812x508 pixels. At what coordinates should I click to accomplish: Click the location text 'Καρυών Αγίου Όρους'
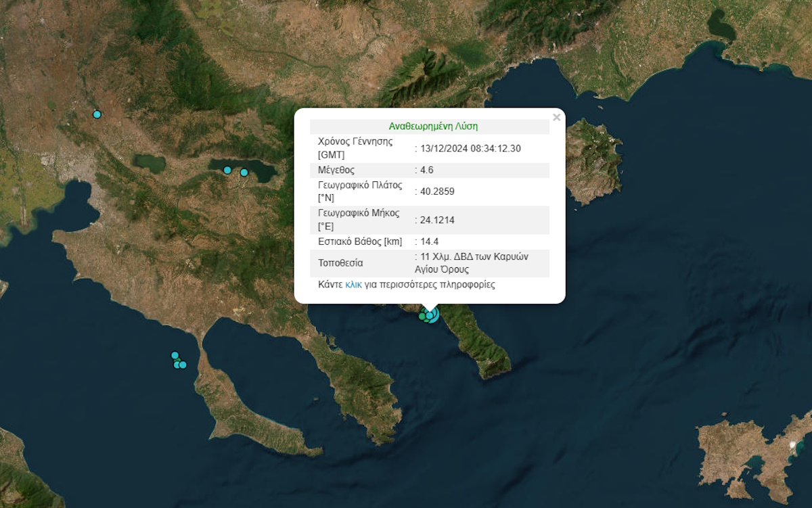click(x=471, y=264)
